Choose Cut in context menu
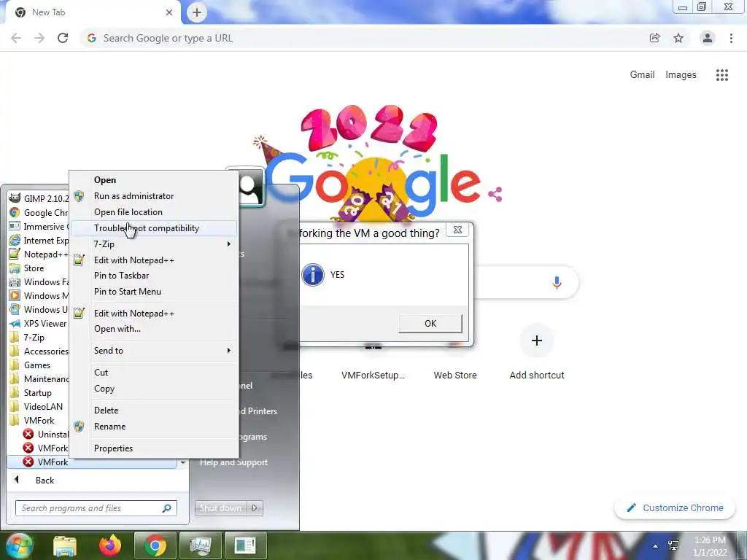Viewport: 747px width, 560px height. (154, 373)
